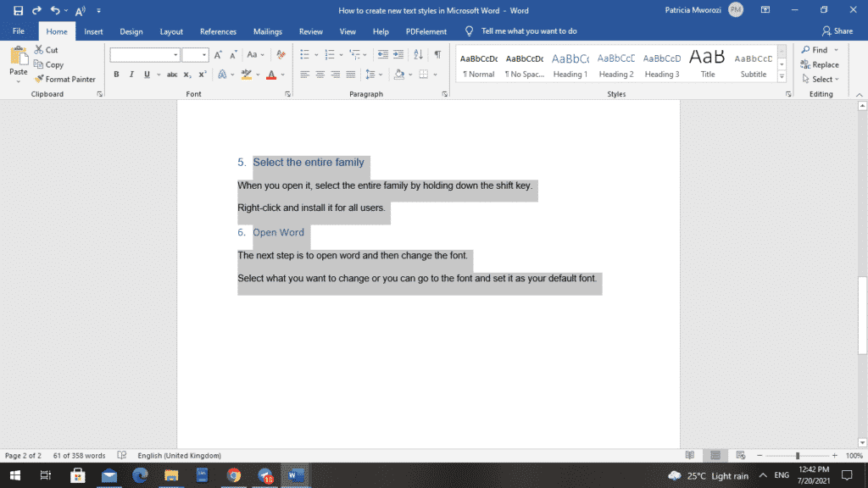Expand the Styles gallery More arrow
Screen dimensions: 868x488
[782, 77]
